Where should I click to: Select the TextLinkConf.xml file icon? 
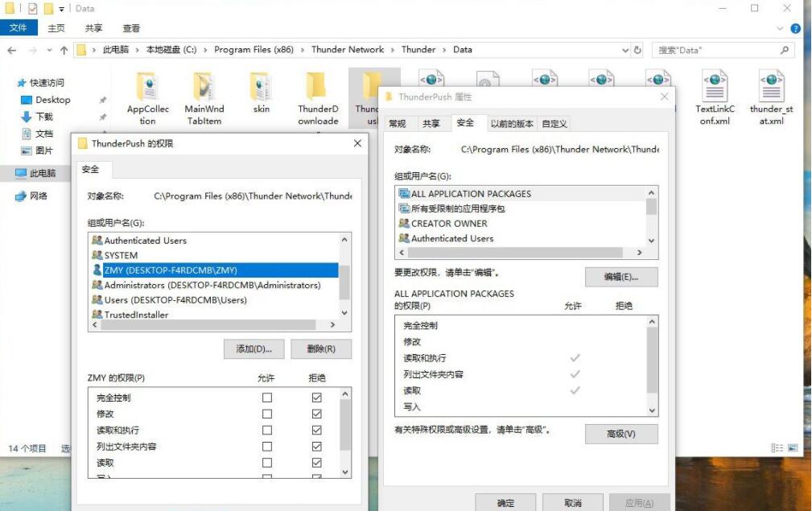point(715,86)
